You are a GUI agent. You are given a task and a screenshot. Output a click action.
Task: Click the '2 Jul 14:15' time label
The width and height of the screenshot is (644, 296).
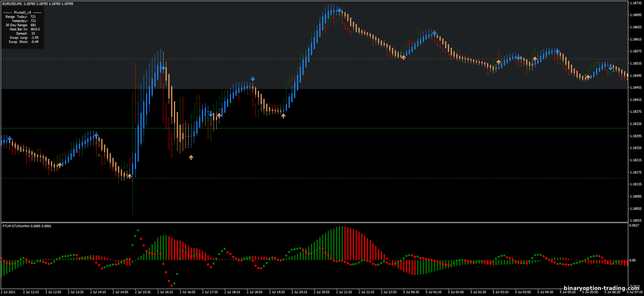point(98,292)
